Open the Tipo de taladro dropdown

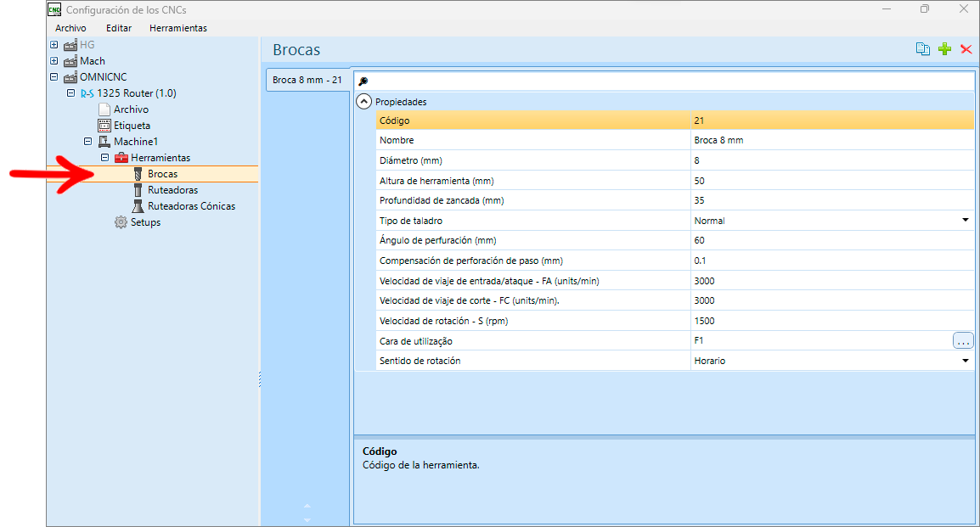point(965,221)
